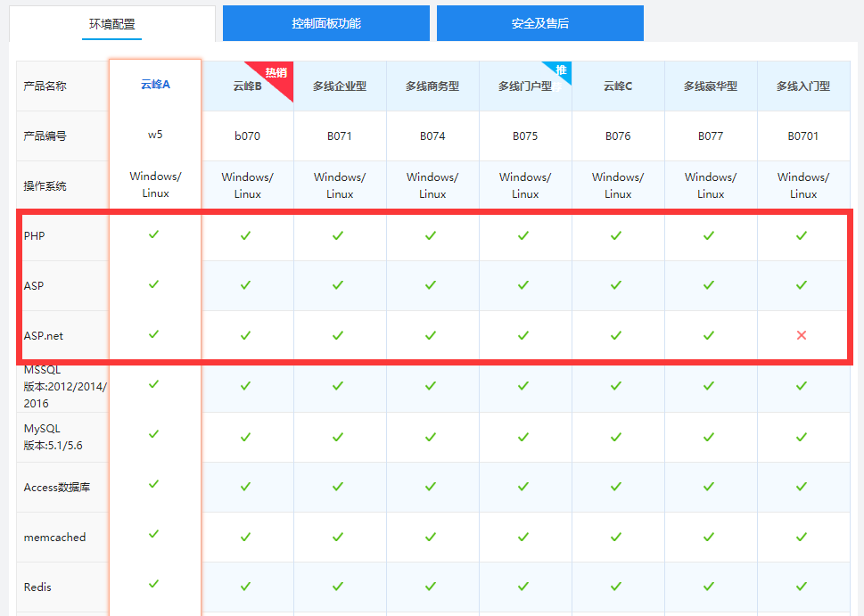Click the ASP.net checkmark under 多线豪华型
The width and height of the screenshot is (864, 616).
[709, 335]
